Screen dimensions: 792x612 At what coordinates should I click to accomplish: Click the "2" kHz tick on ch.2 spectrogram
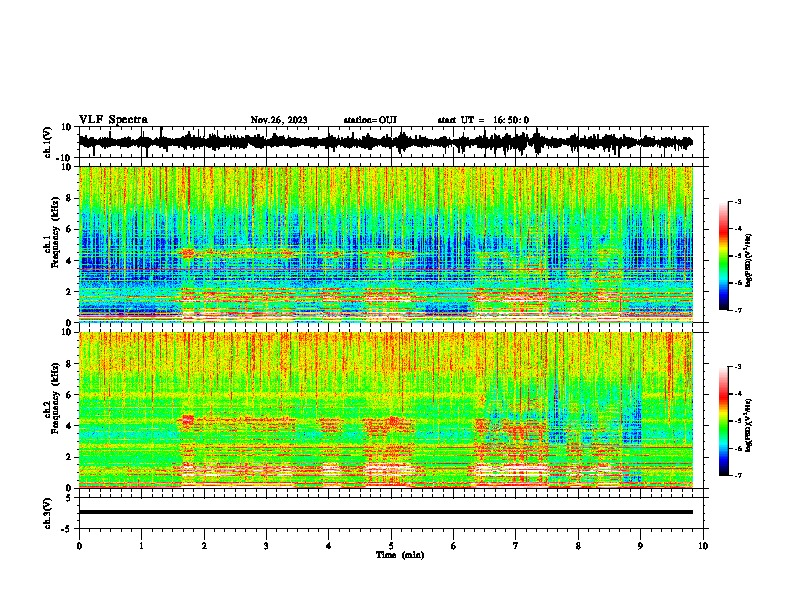point(69,457)
